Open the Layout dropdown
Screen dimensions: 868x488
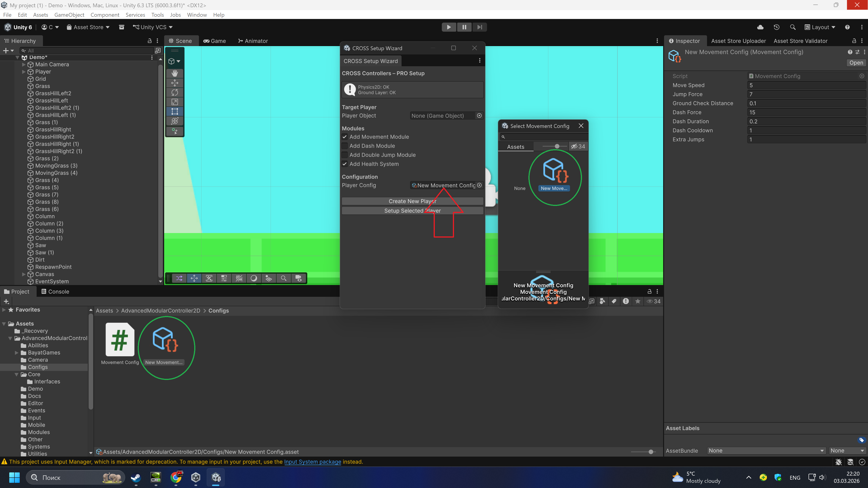[x=820, y=27]
